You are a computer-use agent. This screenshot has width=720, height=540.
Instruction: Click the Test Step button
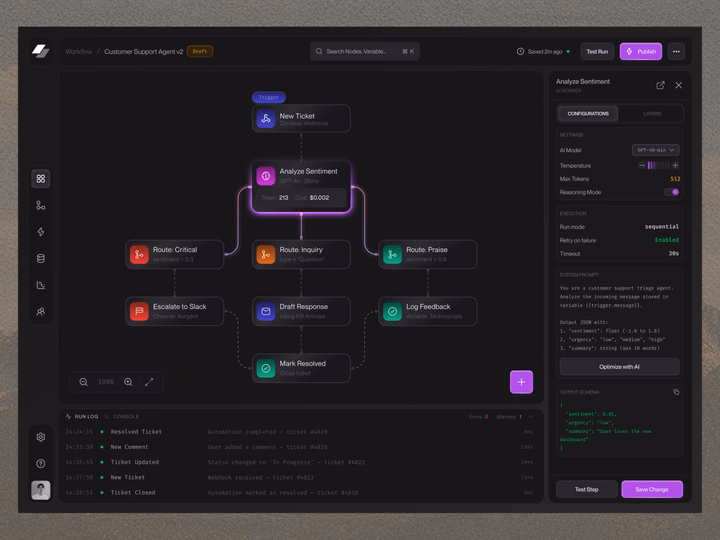[587, 489]
